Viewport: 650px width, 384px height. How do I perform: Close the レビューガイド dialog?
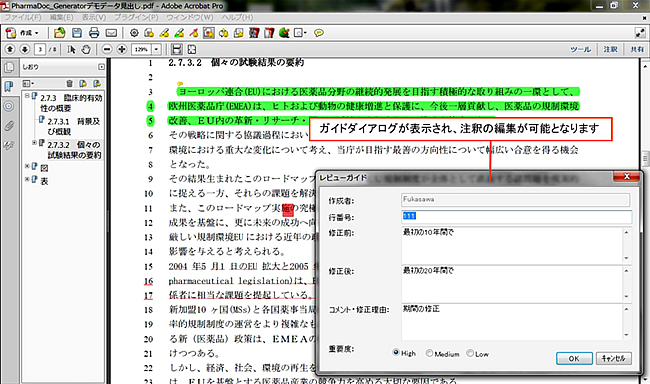(x=626, y=177)
